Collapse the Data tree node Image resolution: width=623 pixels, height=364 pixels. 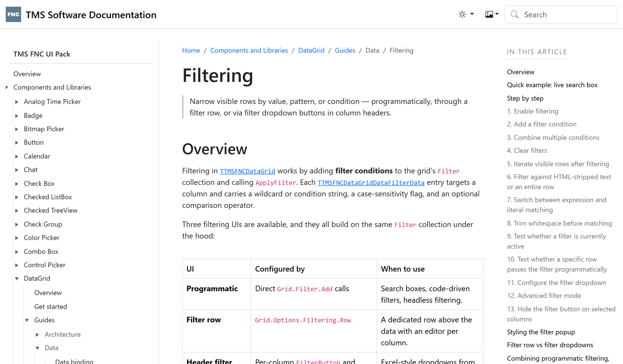[x=37, y=348]
